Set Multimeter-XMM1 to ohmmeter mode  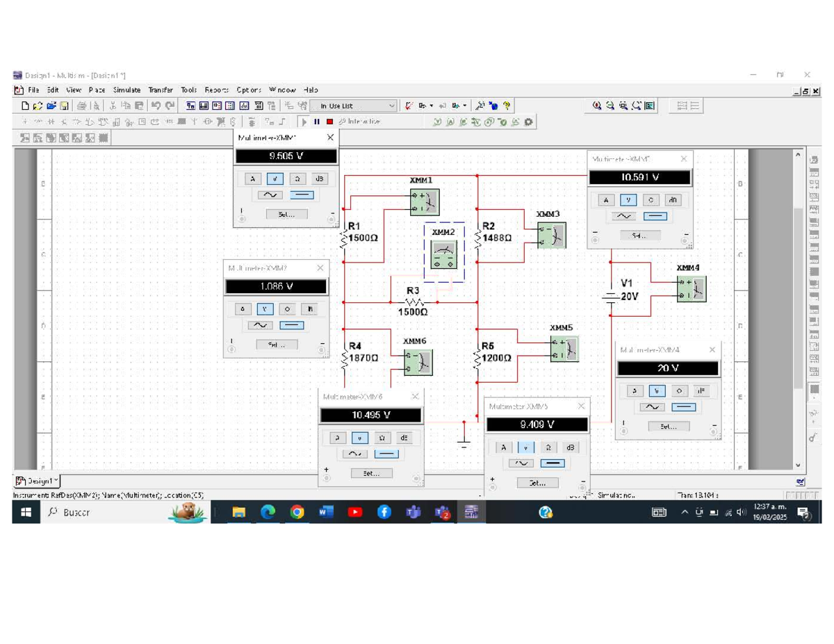click(297, 179)
